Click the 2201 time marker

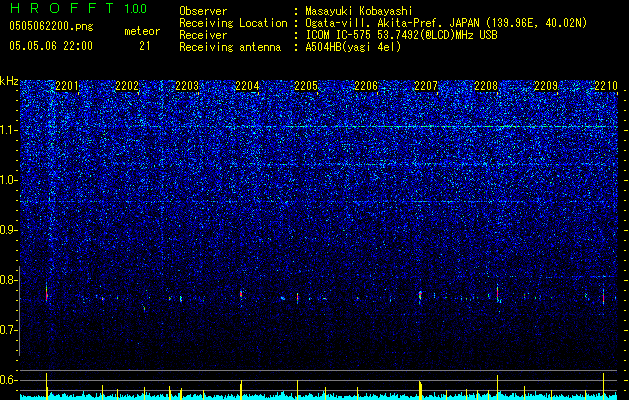tap(67, 86)
